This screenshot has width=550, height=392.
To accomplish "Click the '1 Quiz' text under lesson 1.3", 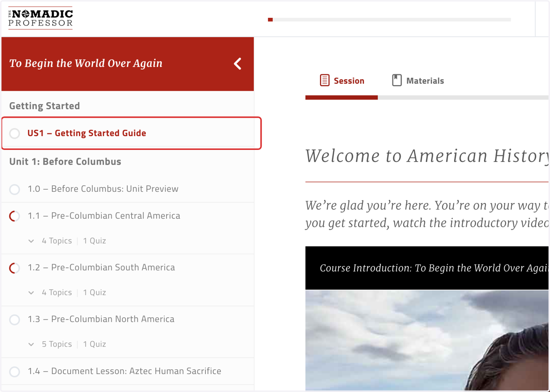I will (94, 344).
